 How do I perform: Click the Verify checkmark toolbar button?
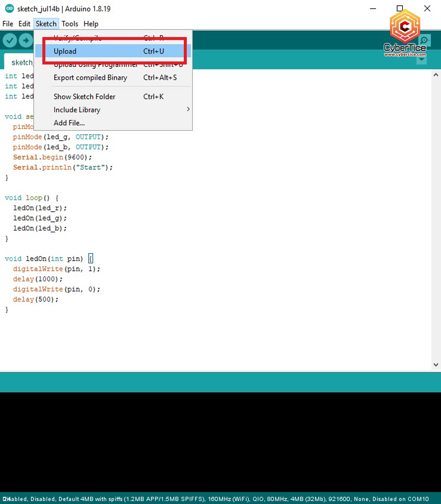(x=10, y=40)
